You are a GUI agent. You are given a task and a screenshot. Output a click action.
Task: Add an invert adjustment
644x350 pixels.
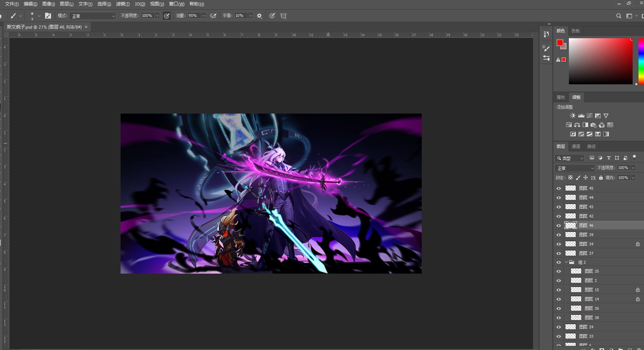click(573, 134)
